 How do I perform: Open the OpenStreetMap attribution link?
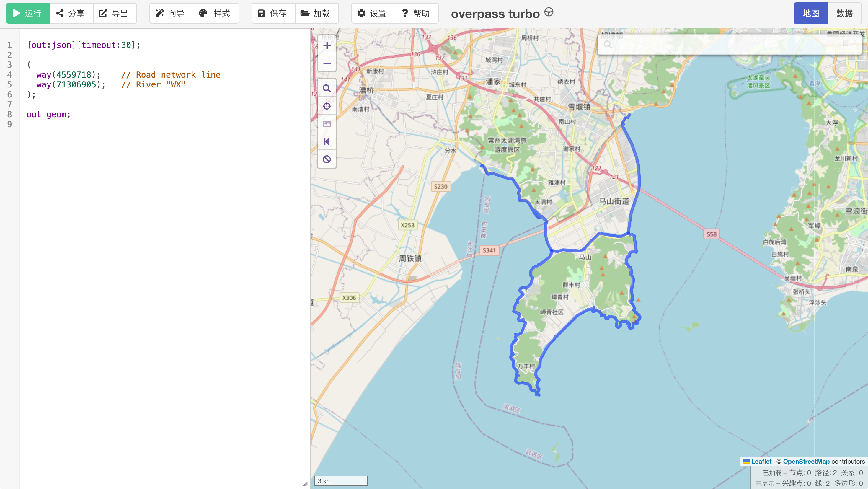806,461
